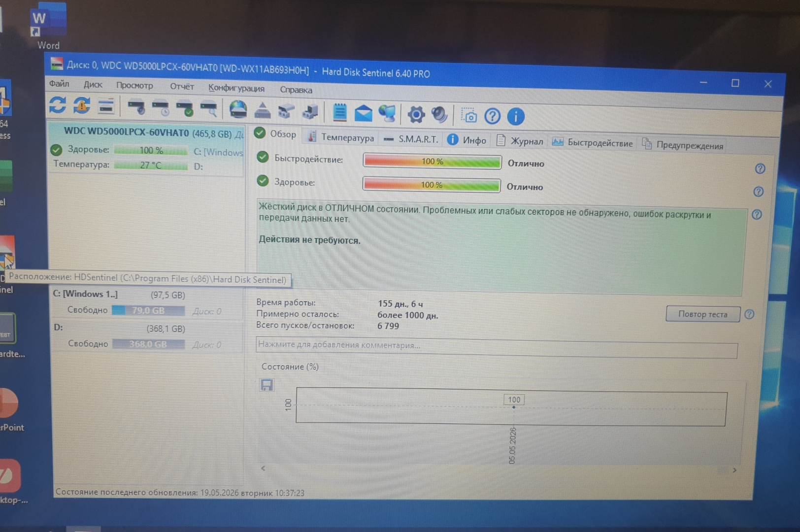Click the help icon beside the disk status text

click(757, 214)
